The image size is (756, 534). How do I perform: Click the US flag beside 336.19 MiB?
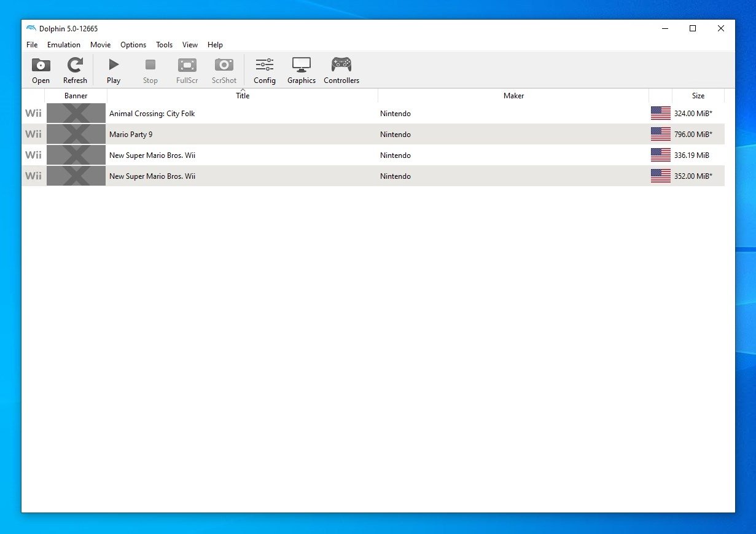(661, 155)
